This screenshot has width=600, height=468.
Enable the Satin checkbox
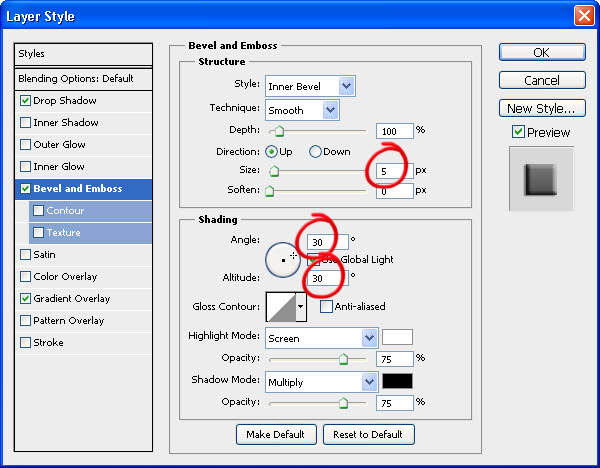pos(25,254)
